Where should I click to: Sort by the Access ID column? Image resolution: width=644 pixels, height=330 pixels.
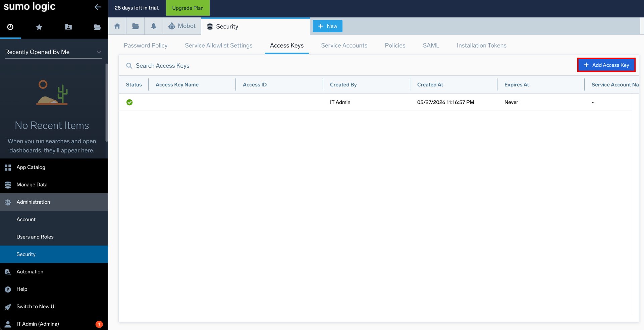(255, 85)
